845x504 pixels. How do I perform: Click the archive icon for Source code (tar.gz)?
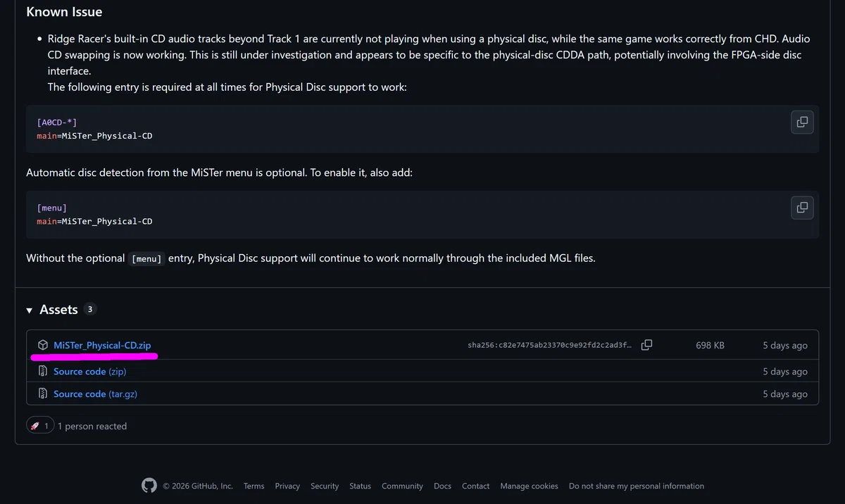coord(43,393)
